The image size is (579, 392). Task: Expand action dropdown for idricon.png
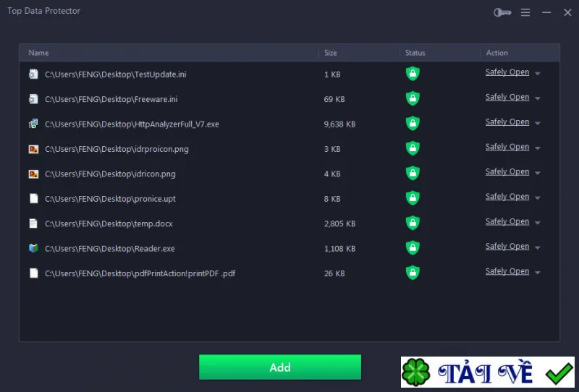(x=538, y=173)
